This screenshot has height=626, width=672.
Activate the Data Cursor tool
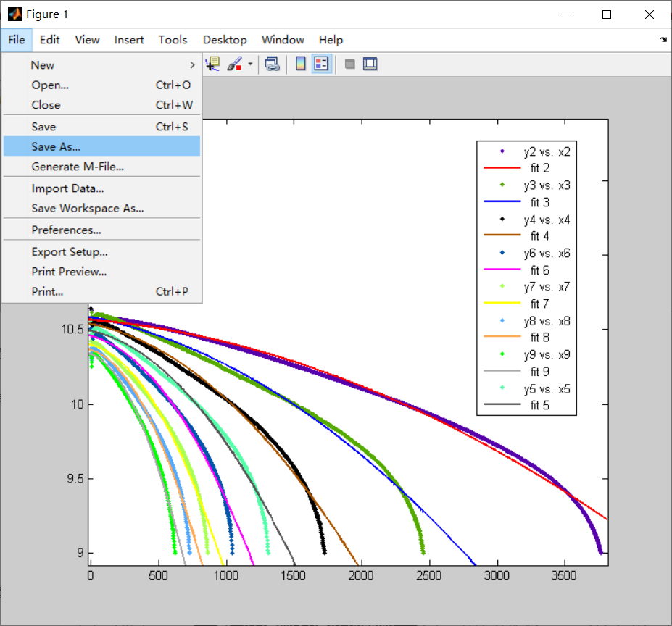[212, 64]
